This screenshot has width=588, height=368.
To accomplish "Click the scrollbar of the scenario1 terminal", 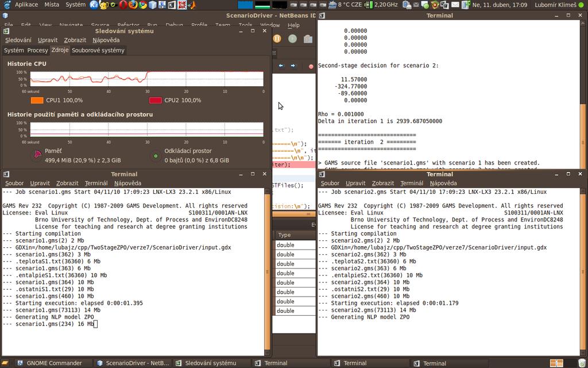I will click(268, 272).
